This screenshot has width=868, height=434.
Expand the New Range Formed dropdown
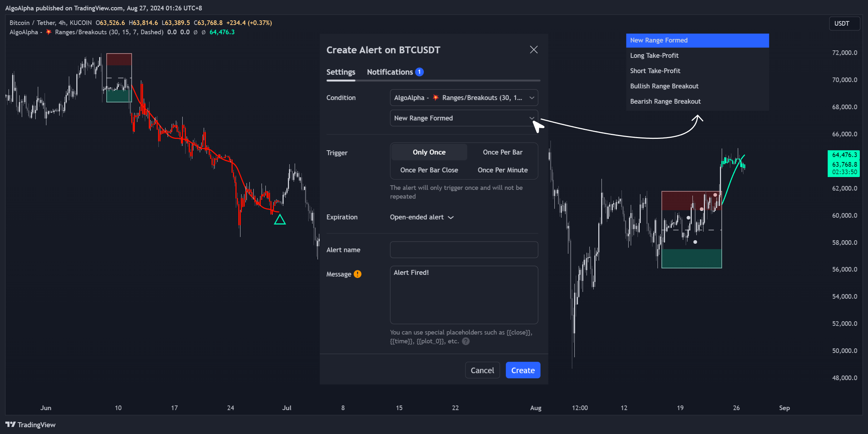coord(464,118)
